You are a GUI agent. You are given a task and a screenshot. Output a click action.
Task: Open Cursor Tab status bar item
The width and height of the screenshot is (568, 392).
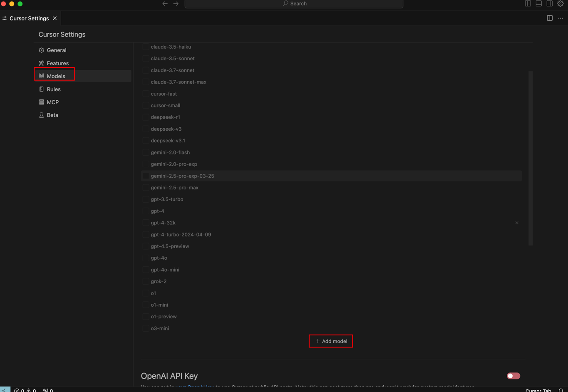tap(538, 390)
